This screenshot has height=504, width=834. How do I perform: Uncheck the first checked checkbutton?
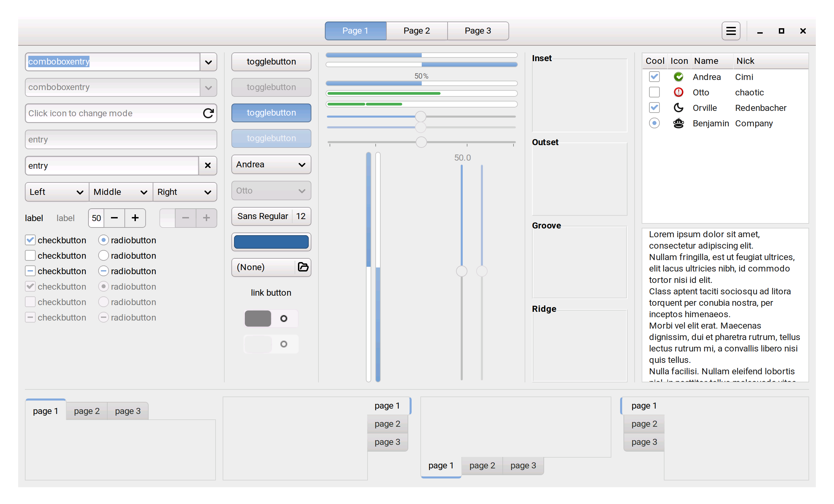(x=30, y=240)
